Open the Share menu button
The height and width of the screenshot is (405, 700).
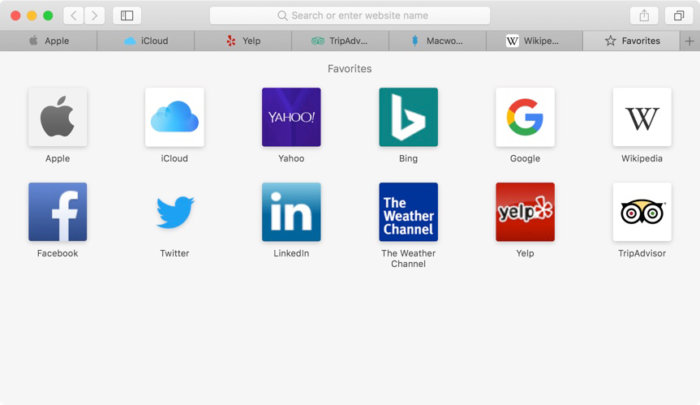click(644, 16)
